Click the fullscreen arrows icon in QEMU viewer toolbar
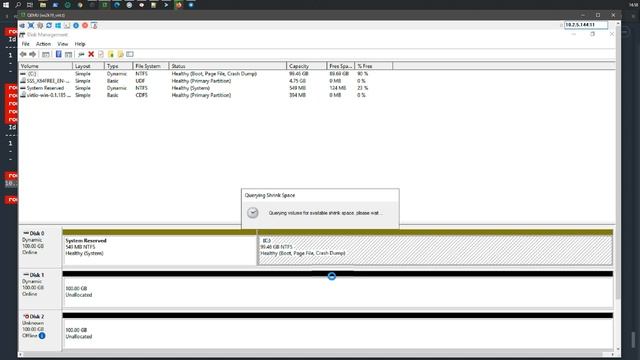 31,25
